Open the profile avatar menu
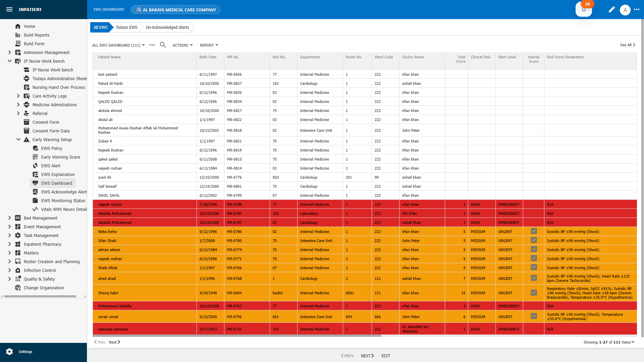 coord(625,10)
